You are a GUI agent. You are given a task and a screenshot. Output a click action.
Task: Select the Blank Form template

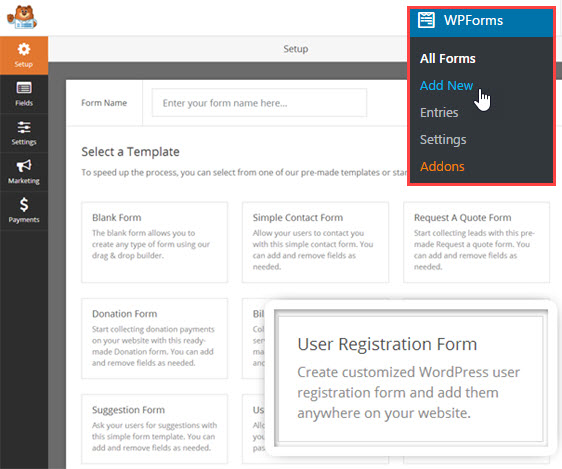pyautogui.click(x=154, y=242)
